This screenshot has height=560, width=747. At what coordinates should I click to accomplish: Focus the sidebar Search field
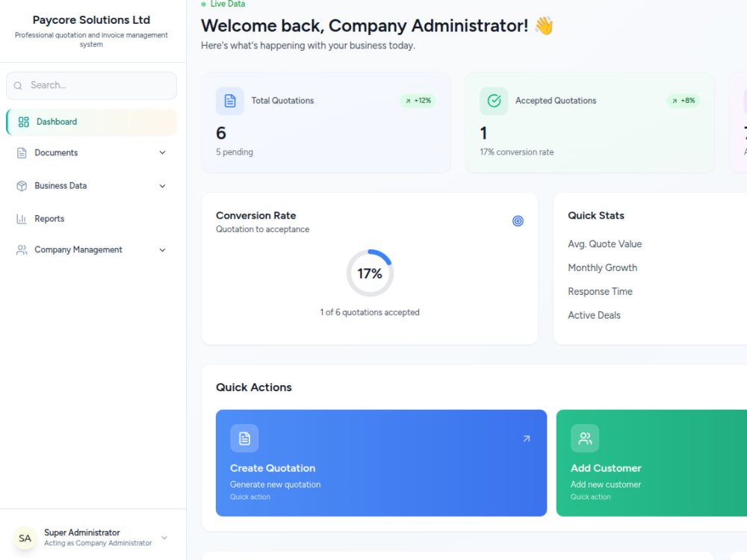tap(91, 86)
